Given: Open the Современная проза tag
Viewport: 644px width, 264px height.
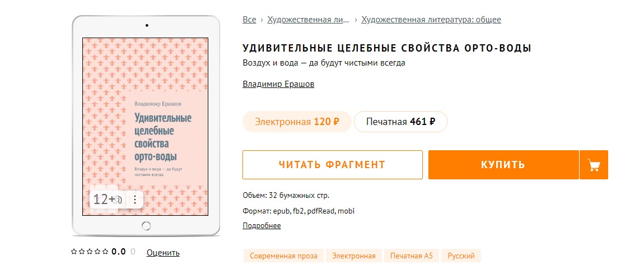Looking at the screenshot, I should click(x=283, y=256).
